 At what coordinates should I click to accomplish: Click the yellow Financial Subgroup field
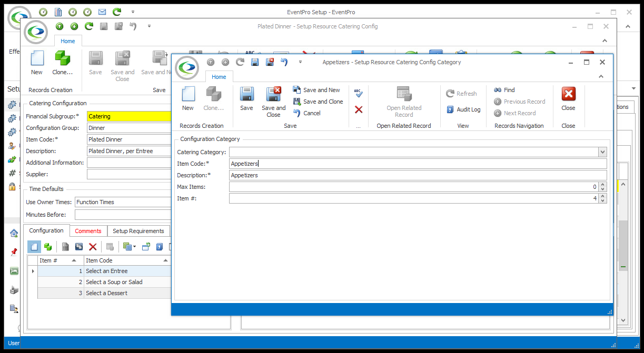click(129, 116)
